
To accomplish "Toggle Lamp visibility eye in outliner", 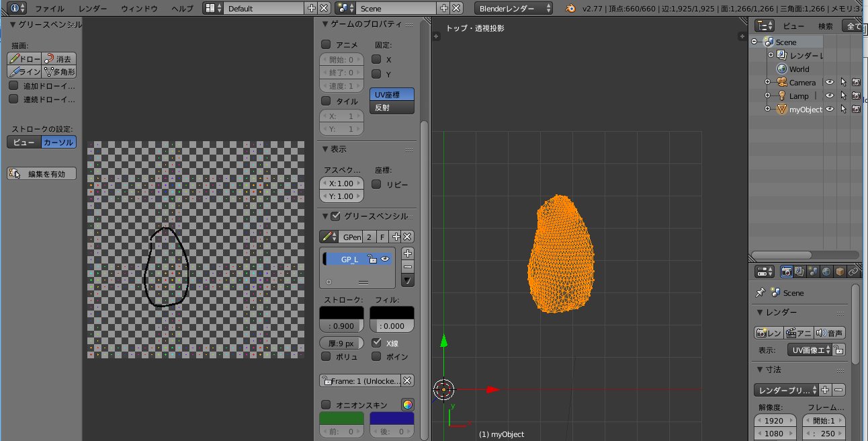I will (x=830, y=95).
